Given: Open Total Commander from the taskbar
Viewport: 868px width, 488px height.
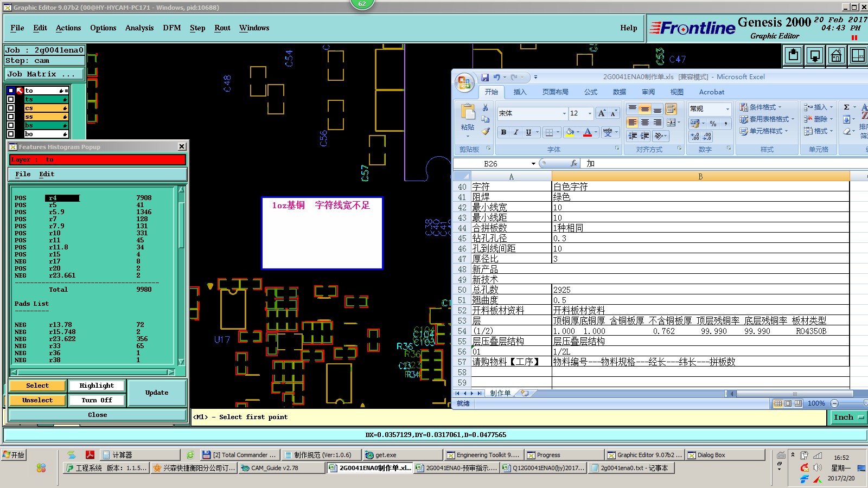Looking at the screenshot, I should [x=239, y=455].
